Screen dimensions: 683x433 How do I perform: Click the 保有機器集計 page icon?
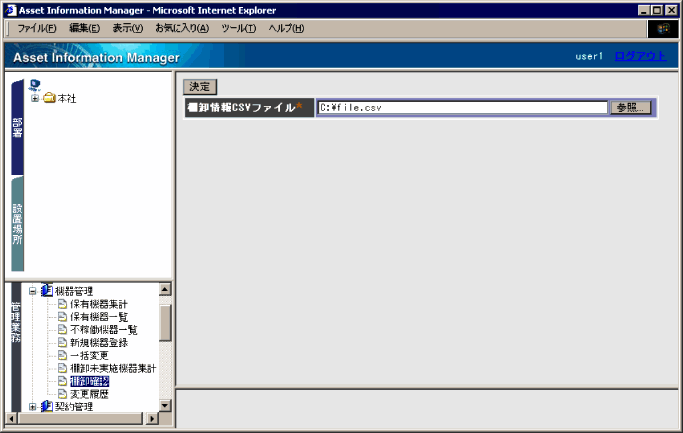[x=62, y=304]
